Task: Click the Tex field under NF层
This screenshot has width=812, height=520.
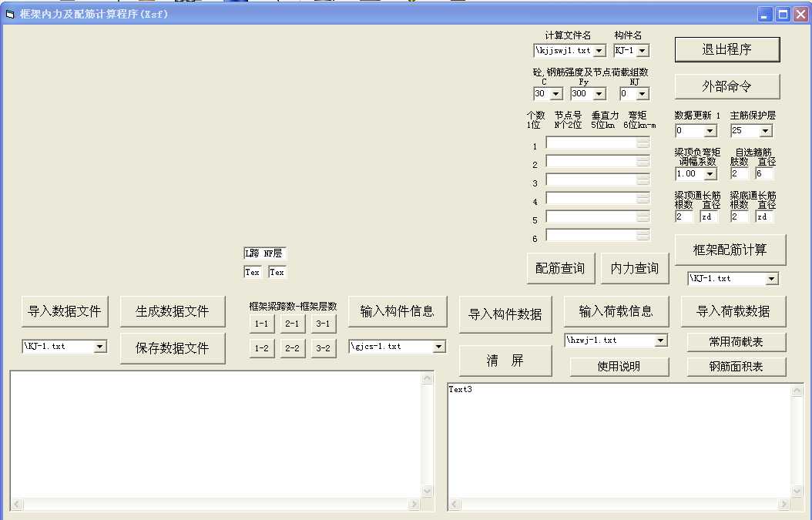Action: 277,272
